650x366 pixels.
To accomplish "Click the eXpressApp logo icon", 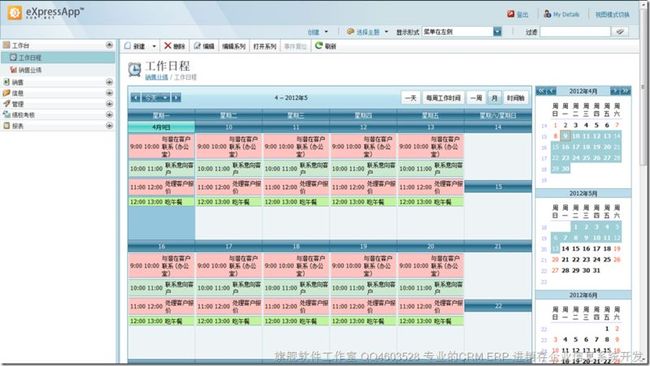I will pyautogui.click(x=15, y=12).
